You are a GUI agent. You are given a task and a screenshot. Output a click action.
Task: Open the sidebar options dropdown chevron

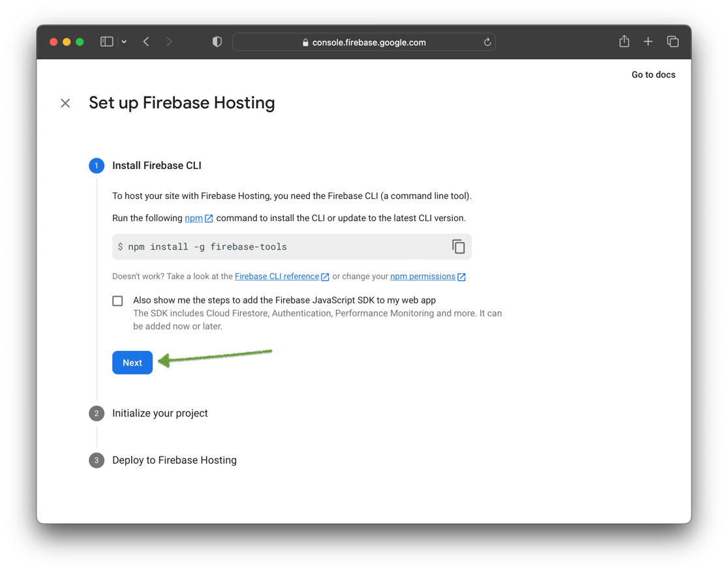(124, 42)
